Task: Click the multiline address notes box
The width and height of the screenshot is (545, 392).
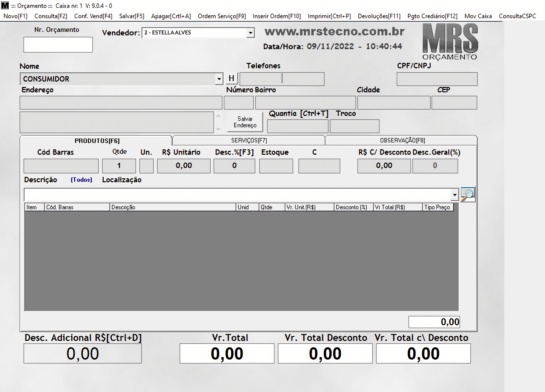Action: click(116, 122)
